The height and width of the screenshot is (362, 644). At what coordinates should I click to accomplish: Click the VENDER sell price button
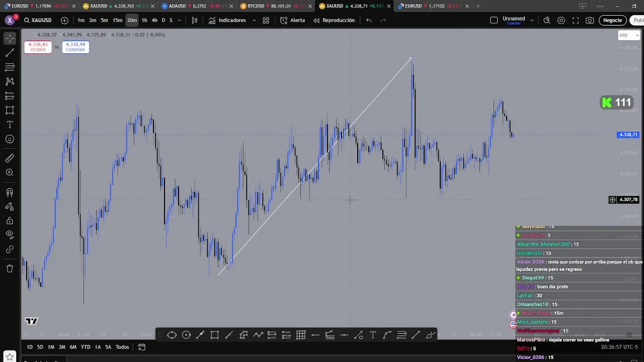click(x=38, y=47)
